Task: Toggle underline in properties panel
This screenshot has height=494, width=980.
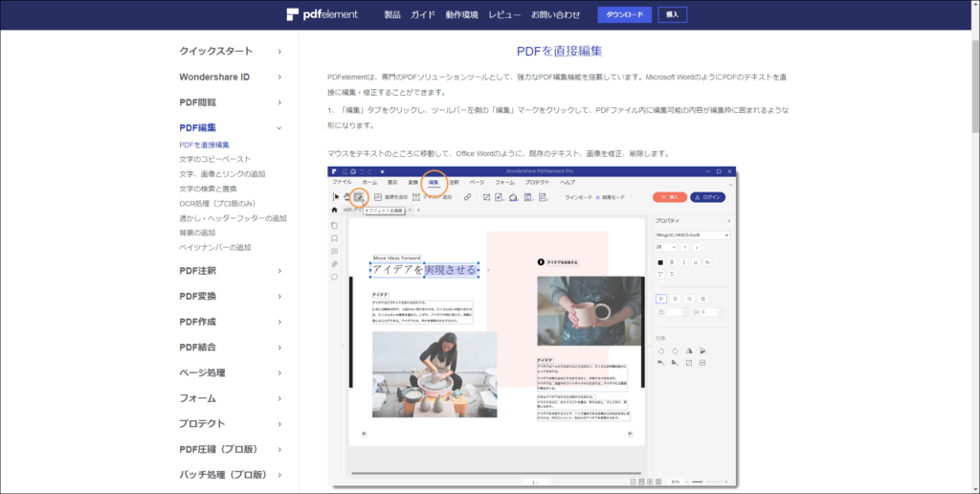Action: pyautogui.click(x=696, y=262)
